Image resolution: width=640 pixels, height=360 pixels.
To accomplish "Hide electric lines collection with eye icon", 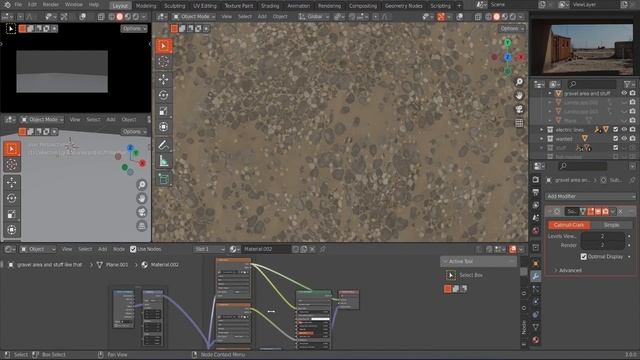I will pyautogui.click(x=624, y=129).
